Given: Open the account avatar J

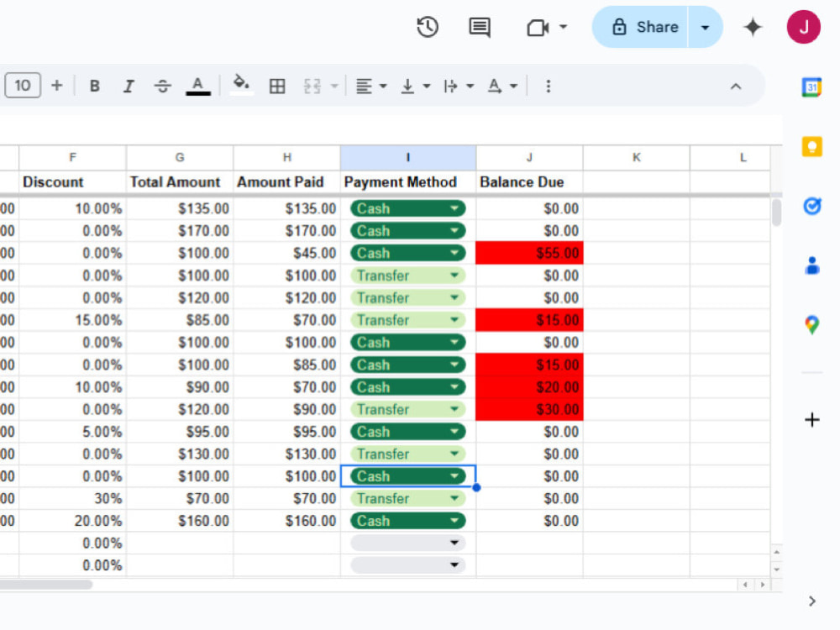Looking at the screenshot, I should pos(804,27).
